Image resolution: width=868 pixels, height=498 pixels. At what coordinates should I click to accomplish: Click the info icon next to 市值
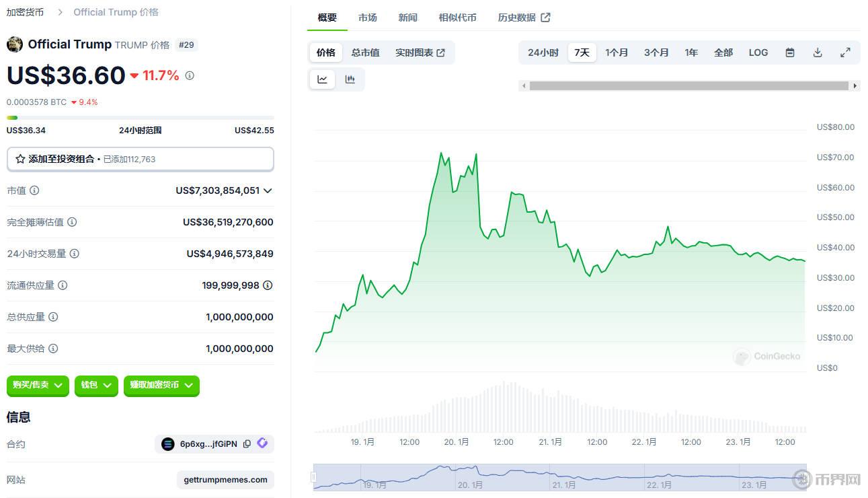34,190
